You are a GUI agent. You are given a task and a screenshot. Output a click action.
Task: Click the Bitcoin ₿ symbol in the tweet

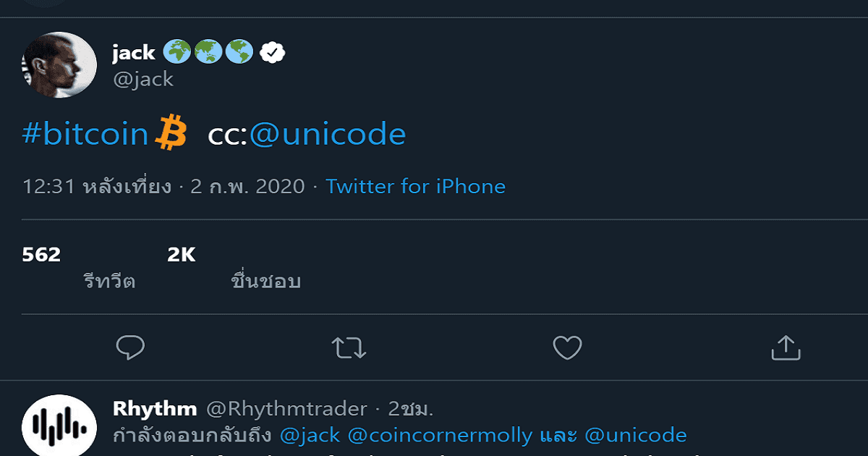(171, 132)
